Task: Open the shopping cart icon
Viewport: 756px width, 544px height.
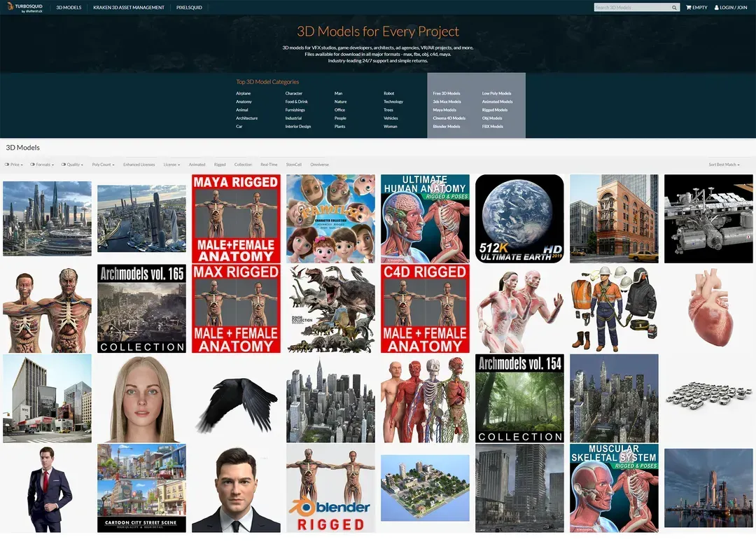Action: [689, 8]
